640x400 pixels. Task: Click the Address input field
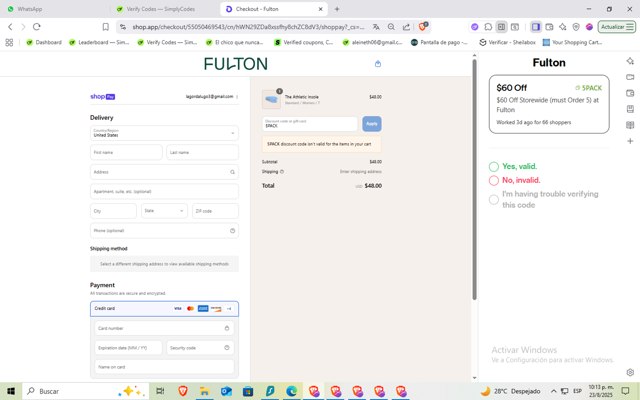click(164, 172)
